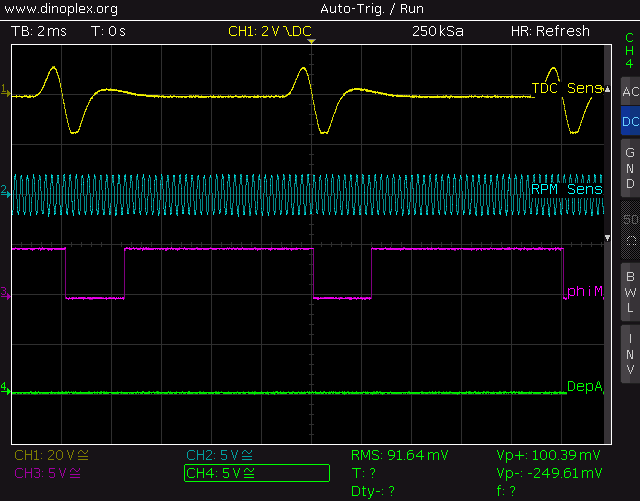Click channel 1 ground marker on left edge

pyautogui.click(x=5, y=93)
